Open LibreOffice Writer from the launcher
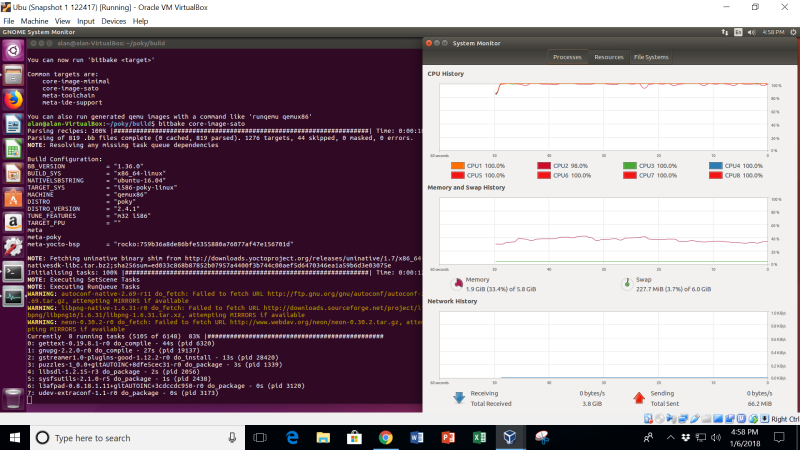 point(13,124)
